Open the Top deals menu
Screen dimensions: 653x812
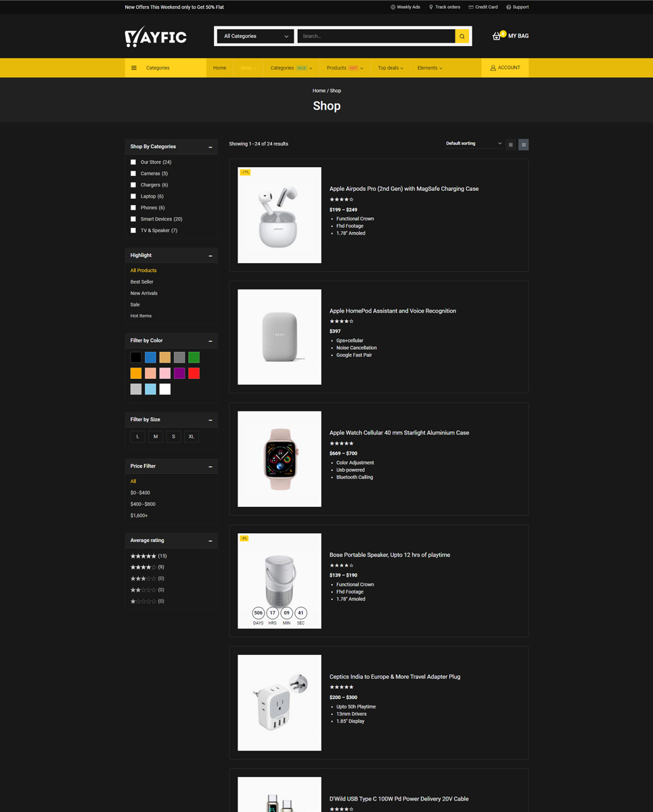tap(390, 68)
